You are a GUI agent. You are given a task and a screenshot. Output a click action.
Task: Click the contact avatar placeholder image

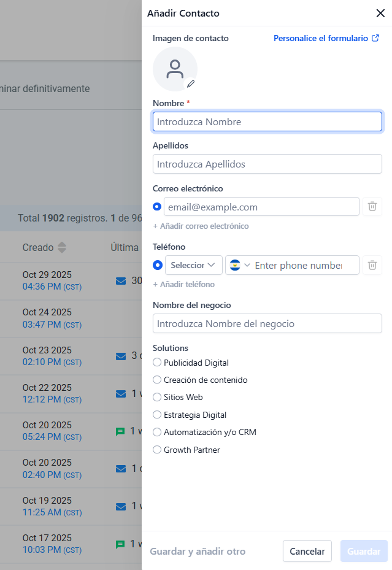pyautogui.click(x=175, y=69)
